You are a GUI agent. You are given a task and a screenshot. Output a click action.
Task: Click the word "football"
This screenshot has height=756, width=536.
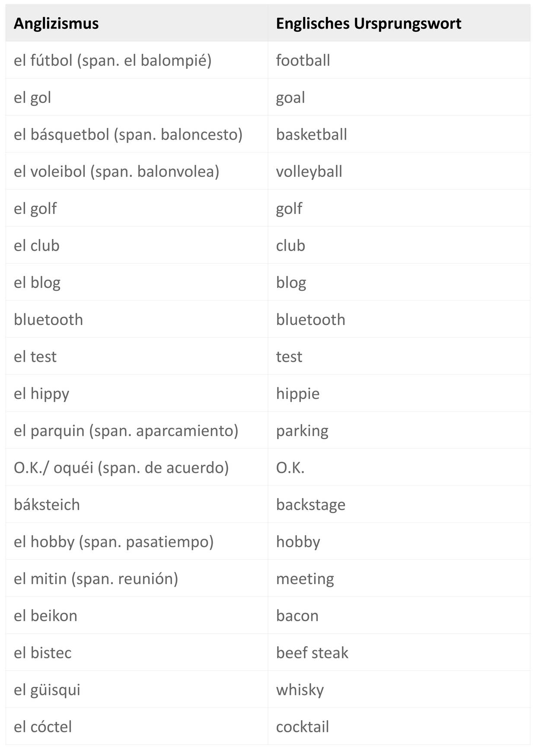point(303,61)
